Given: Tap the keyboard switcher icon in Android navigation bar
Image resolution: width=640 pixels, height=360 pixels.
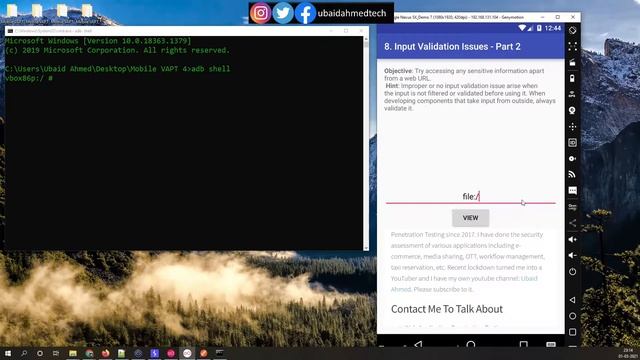Looking at the screenshot, I should tap(551, 344).
